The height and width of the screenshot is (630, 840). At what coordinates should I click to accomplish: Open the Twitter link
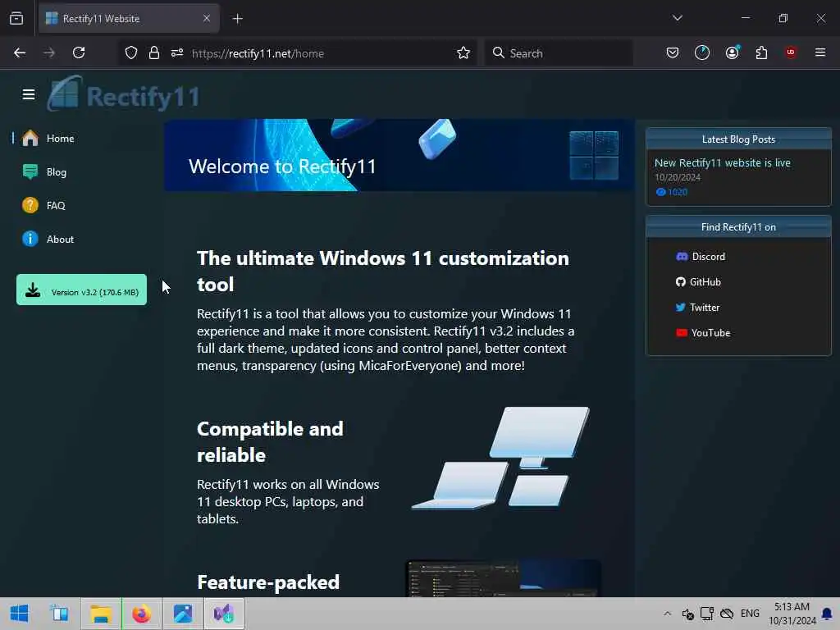coord(697,308)
